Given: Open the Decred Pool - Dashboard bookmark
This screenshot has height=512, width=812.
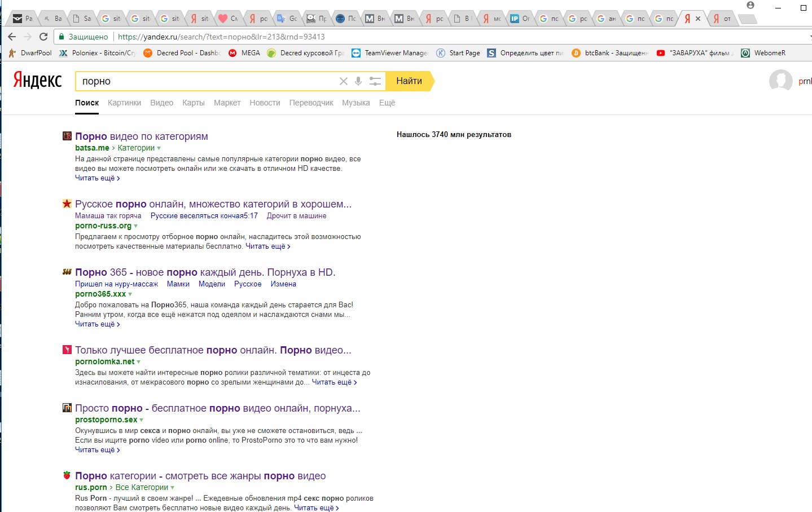Looking at the screenshot, I should coord(182,53).
